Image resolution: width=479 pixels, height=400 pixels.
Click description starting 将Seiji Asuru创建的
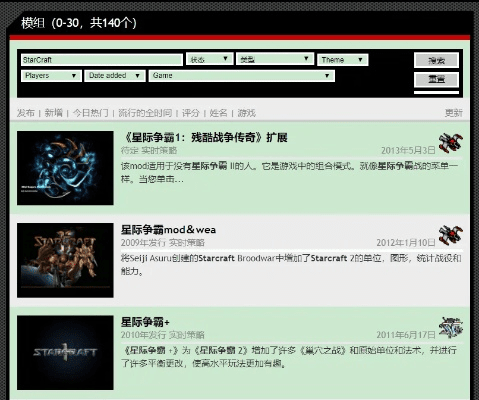[x=291, y=265]
